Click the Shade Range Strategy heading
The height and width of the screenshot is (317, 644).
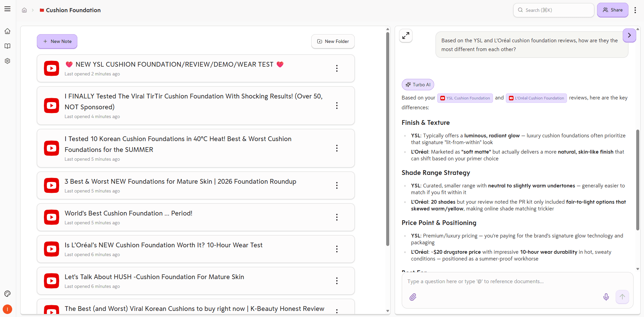coord(436,173)
